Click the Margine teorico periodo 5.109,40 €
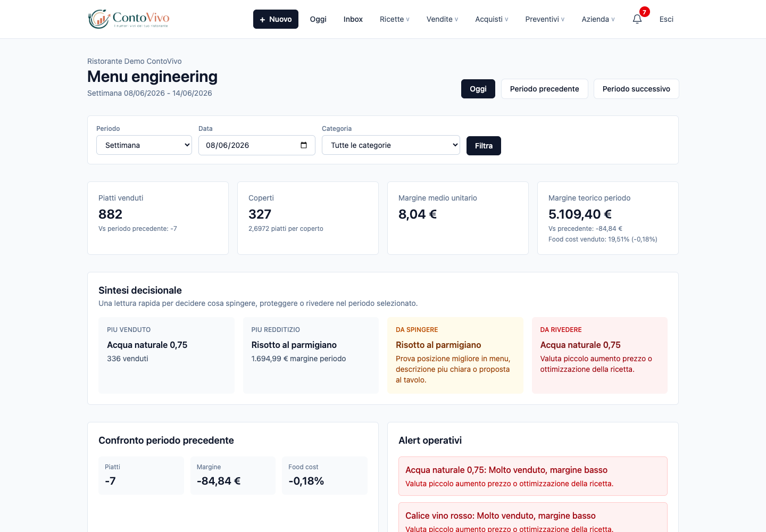Screen dimensions: 766x532 [580, 214]
